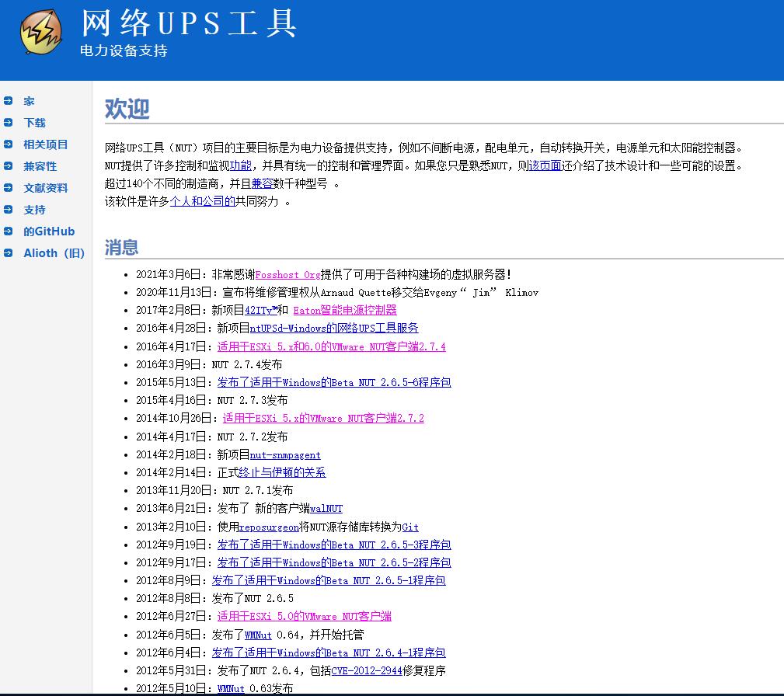
Task: Click the arrow icon beside 相关项目
Action: click(x=8, y=144)
